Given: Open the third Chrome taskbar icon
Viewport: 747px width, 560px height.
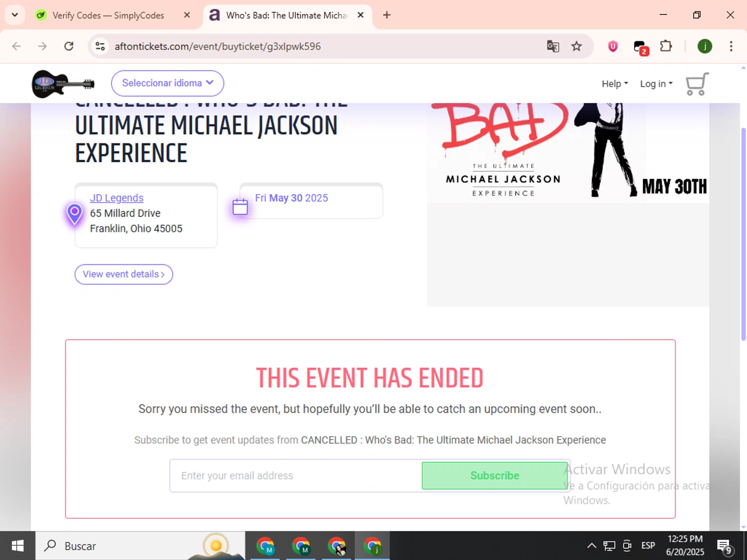Looking at the screenshot, I should click(337, 546).
